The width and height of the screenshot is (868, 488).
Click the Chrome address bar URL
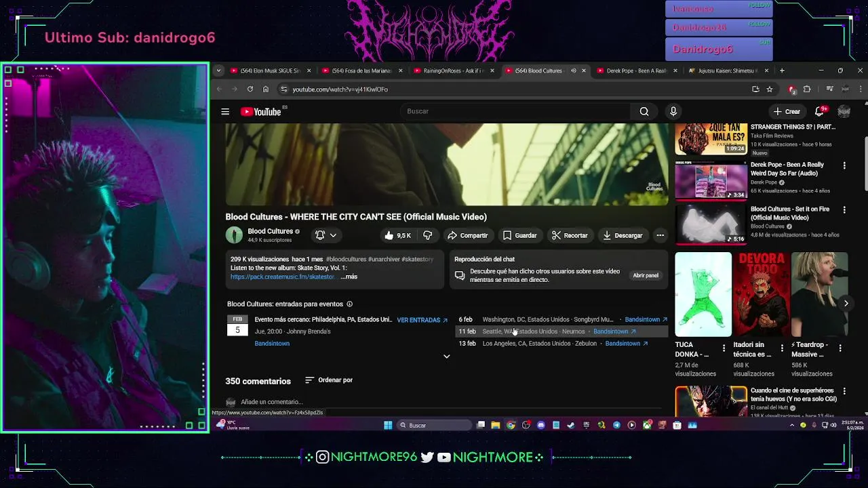(x=340, y=89)
